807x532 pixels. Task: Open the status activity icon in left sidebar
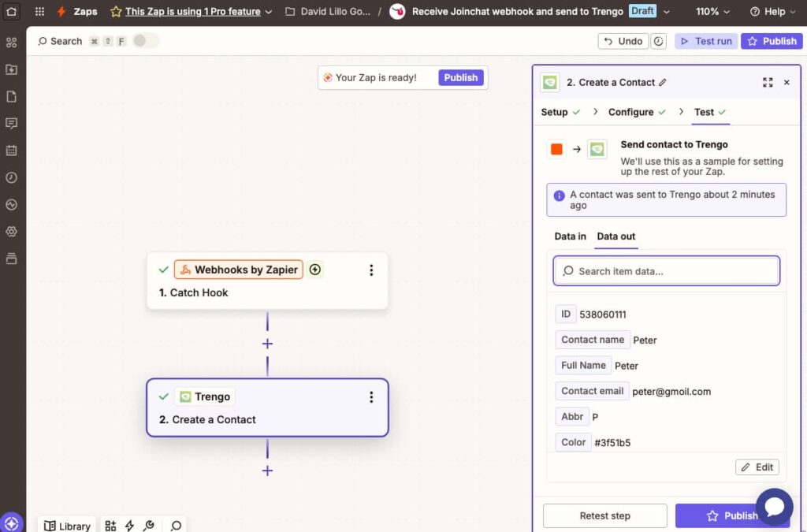click(11, 205)
